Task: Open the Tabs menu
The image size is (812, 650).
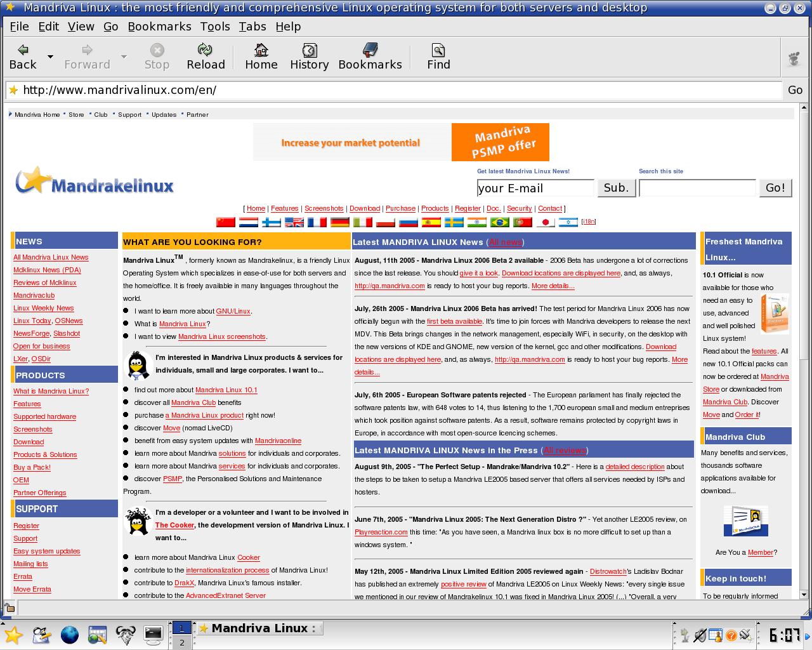Action: pos(252,27)
